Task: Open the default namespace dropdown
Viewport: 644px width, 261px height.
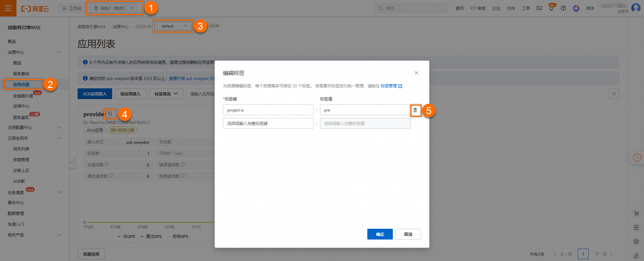Action: pyautogui.click(x=174, y=26)
